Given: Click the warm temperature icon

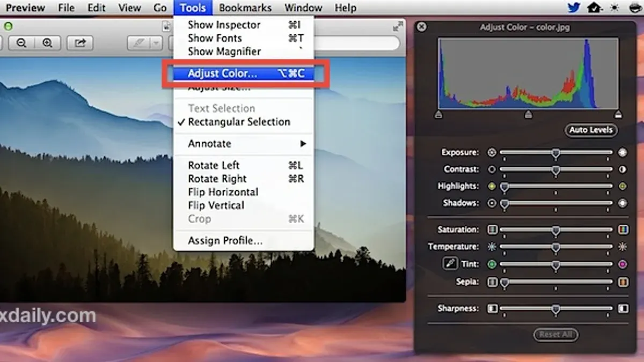Looking at the screenshot, I should [622, 247].
